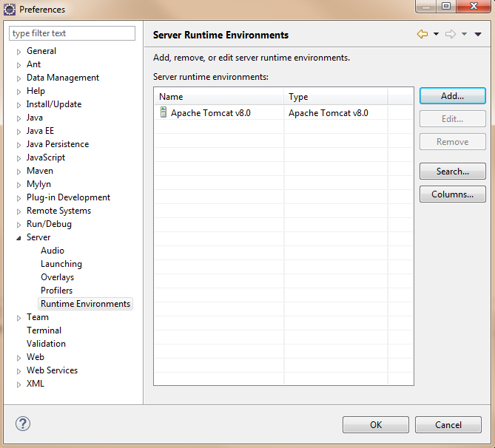This screenshot has width=495, height=448.
Task: Expand the Run/Debug node
Action: tap(18, 225)
